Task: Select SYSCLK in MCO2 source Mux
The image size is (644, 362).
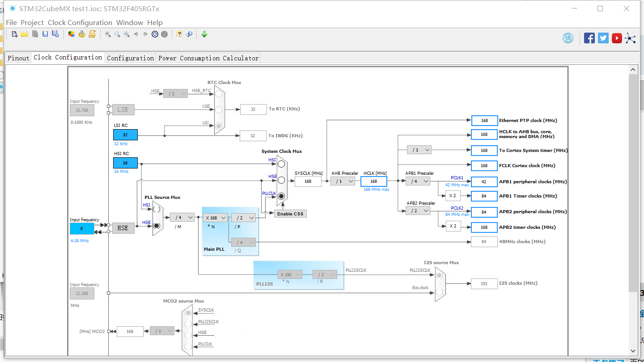Action: (x=188, y=313)
